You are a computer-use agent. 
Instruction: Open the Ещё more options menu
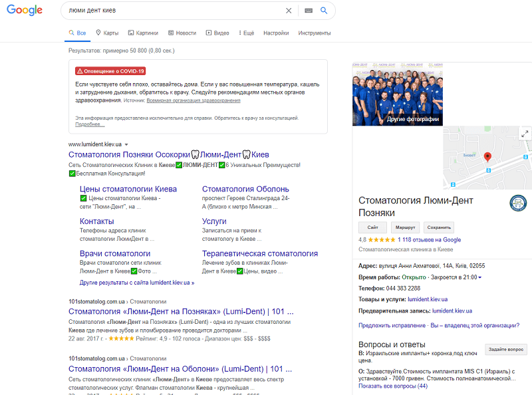[x=245, y=33]
